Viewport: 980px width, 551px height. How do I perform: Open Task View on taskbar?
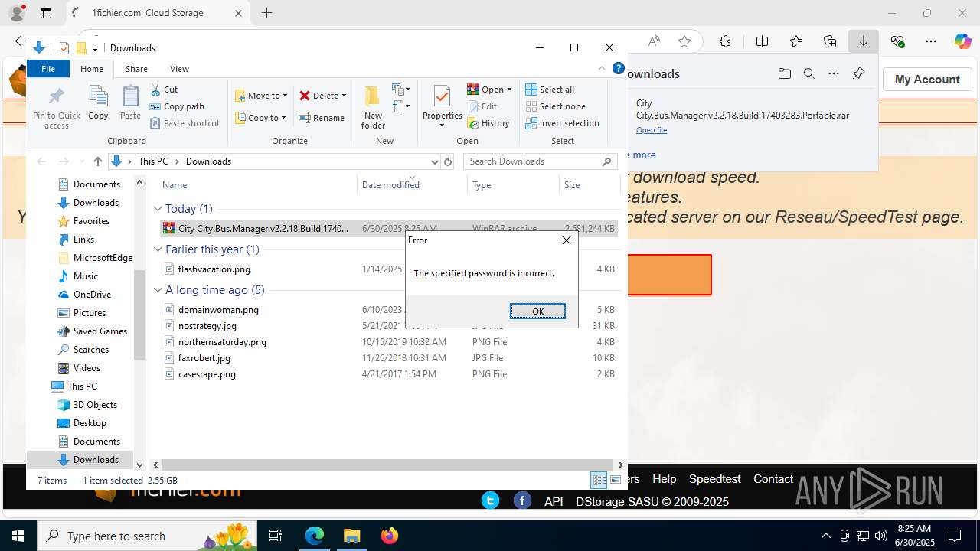click(x=276, y=536)
